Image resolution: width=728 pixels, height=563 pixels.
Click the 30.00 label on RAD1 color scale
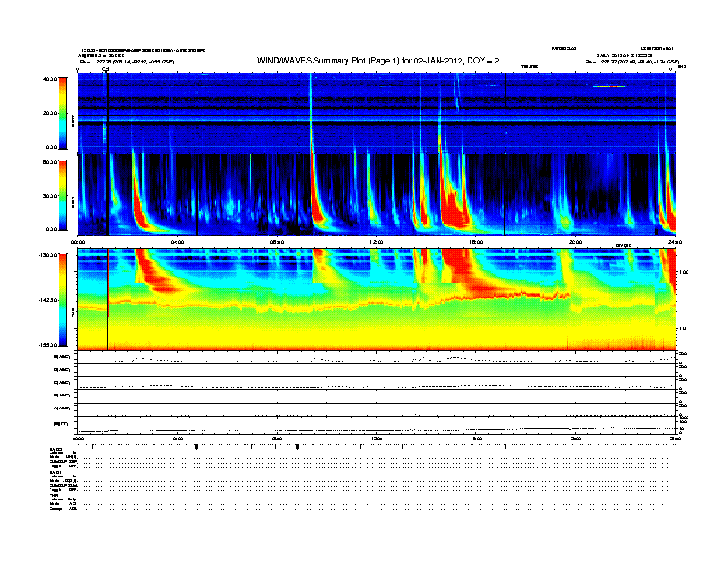pos(50,196)
